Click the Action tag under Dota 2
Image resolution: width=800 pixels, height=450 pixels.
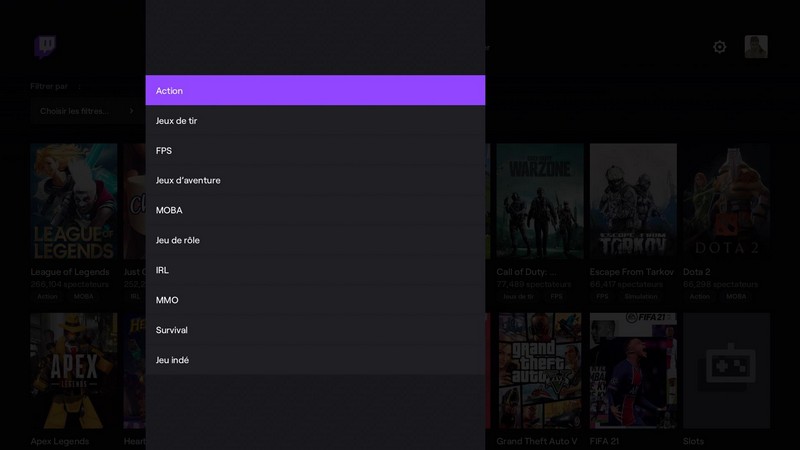click(699, 296)
